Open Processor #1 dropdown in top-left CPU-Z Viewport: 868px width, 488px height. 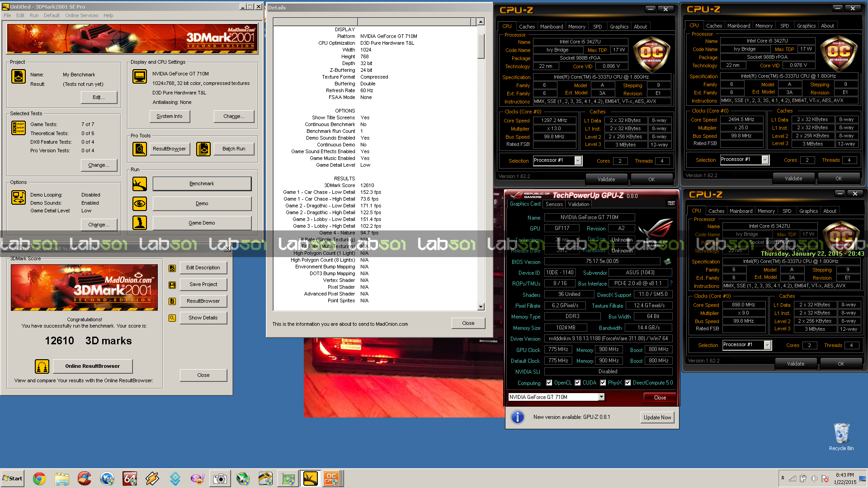tap(578, 160)
